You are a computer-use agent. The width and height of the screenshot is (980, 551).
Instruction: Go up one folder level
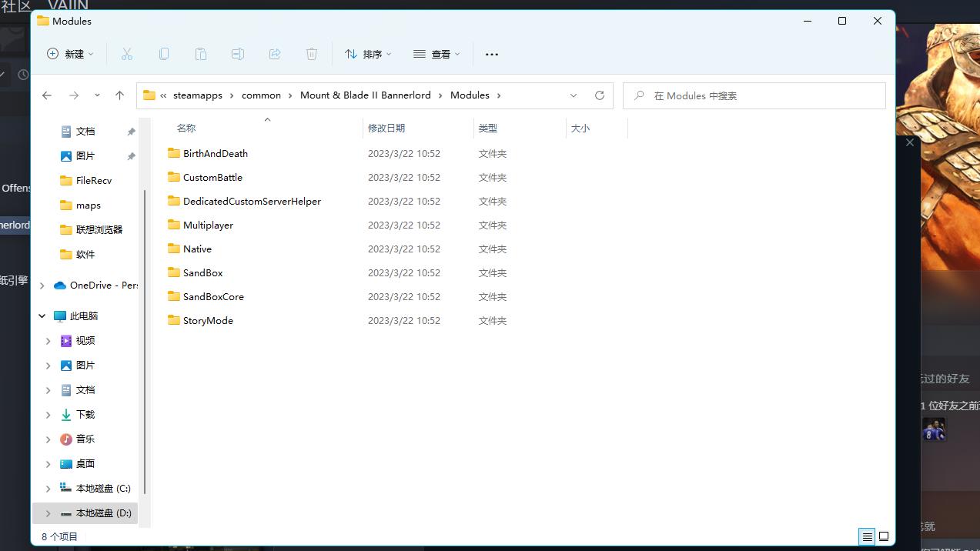tap(119, 95)
